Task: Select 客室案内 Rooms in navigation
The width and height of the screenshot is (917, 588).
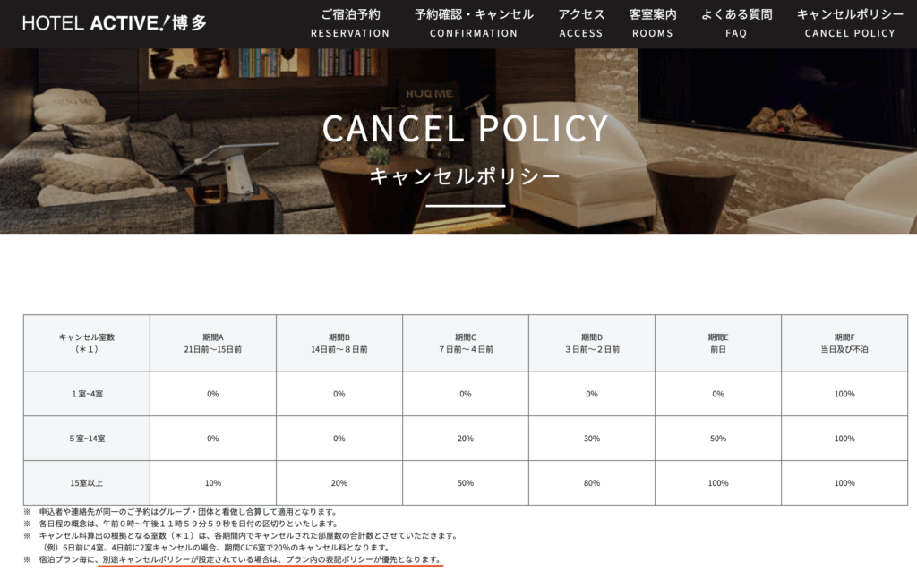Action: tap(652, 23)
